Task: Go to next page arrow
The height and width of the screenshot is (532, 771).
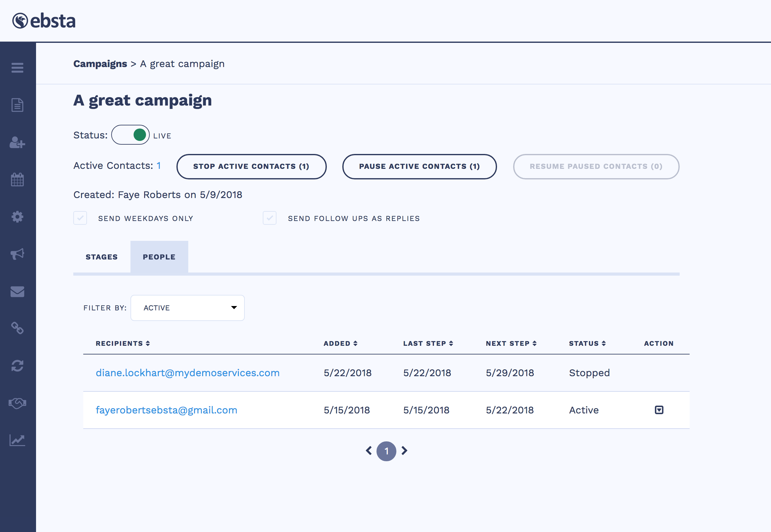Action: 404,451
